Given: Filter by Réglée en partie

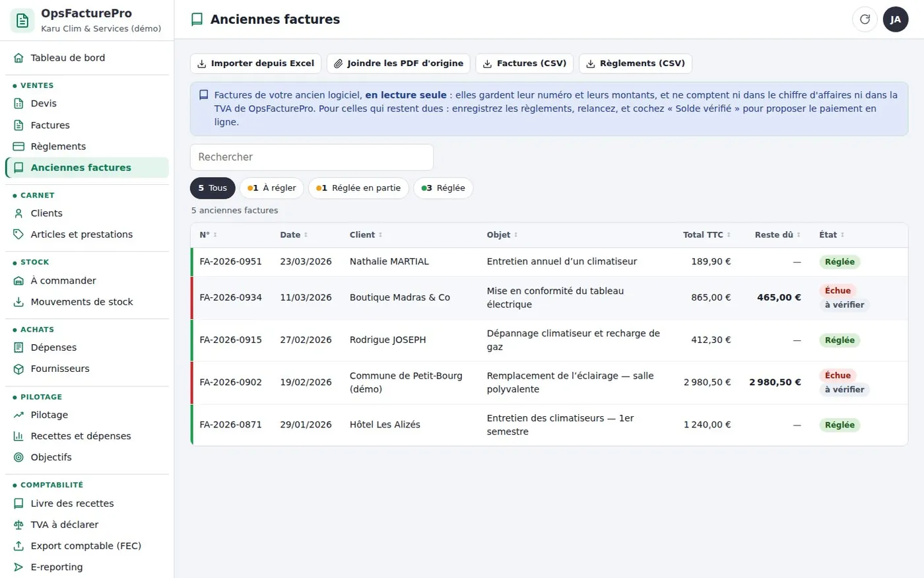Looking at the screenshot, I should point(358,188).
